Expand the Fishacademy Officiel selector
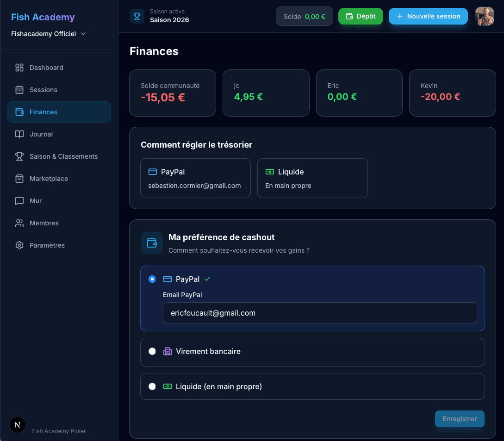 [48, 34]
